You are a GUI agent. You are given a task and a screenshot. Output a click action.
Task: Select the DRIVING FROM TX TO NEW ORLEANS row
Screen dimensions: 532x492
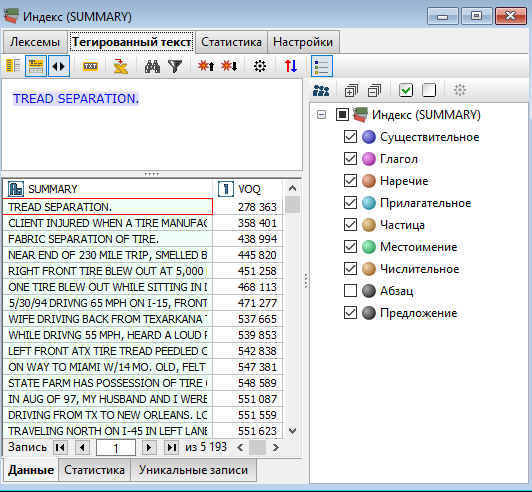[108, 415]
